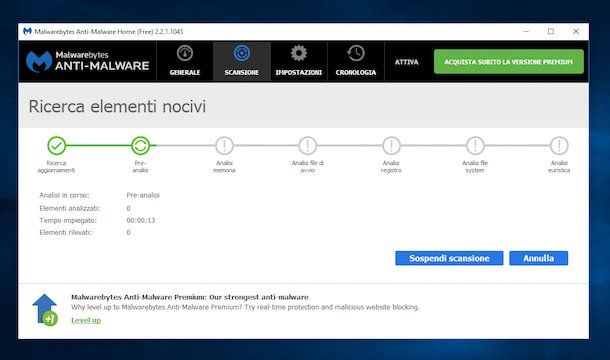This screenshot has width=610, height=360.
Task: Click the Analisi memoria step icon
Action: [x=224, y=146]
